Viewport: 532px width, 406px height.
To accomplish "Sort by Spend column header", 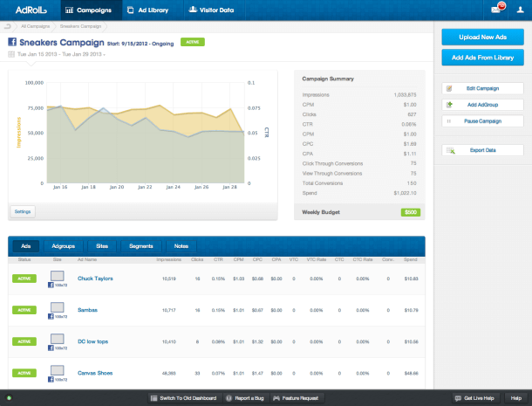I will click(410, 259).
